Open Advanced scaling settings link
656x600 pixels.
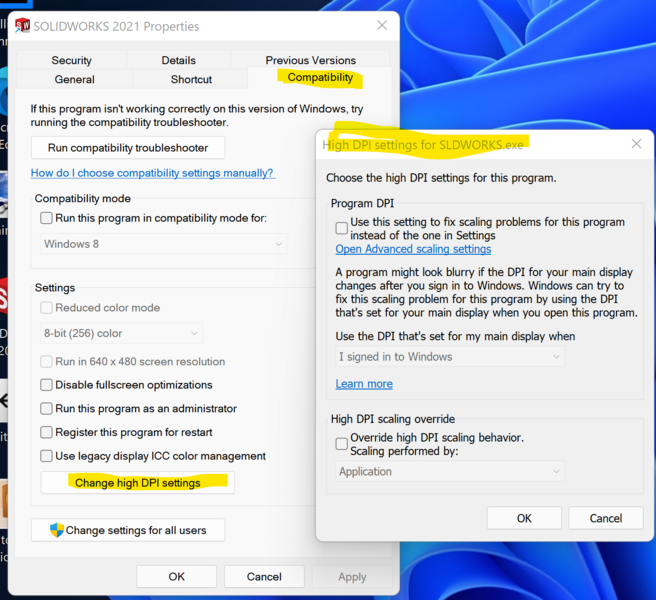[413, 249]
